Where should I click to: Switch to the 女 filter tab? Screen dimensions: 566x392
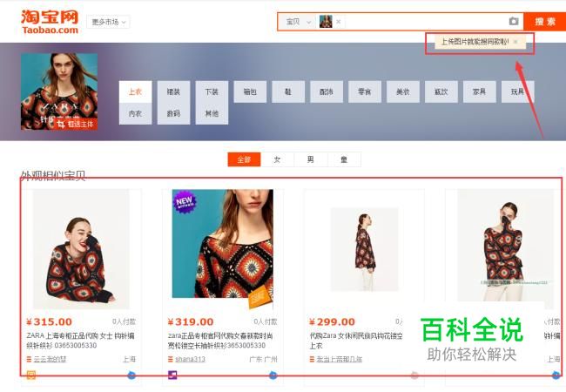(x=277, y=159)
